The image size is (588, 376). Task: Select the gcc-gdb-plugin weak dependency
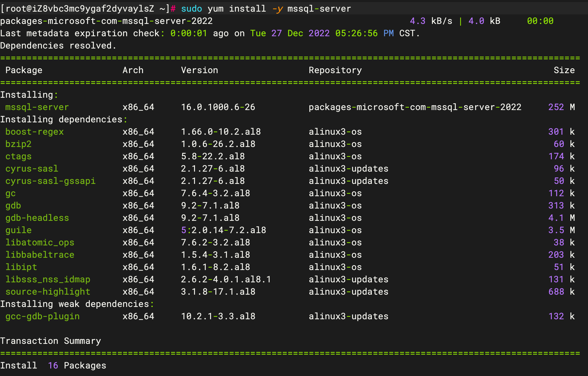[x=42, y=317]
